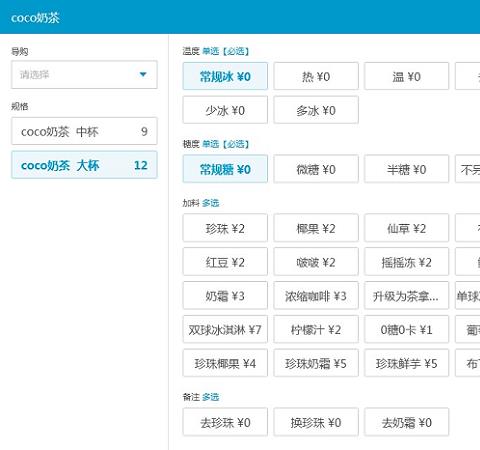Select 半糖 ¥0 sugar level

[406, 169]
